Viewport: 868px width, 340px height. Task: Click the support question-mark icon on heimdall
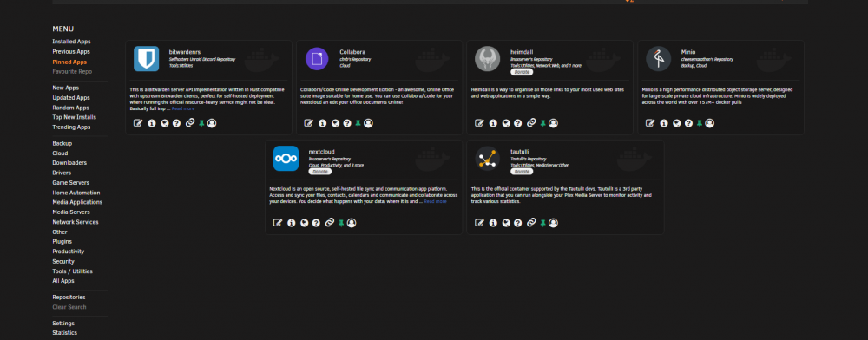[517, 123]
